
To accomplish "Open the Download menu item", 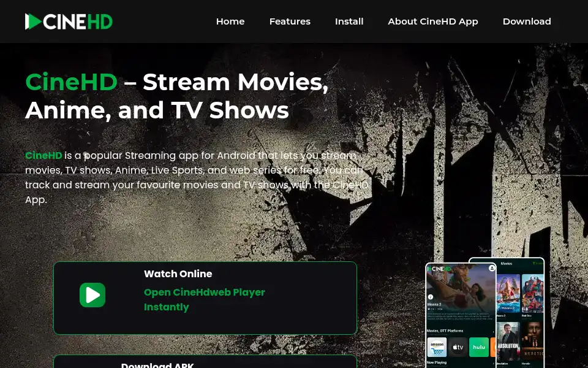I will (527, 21).
